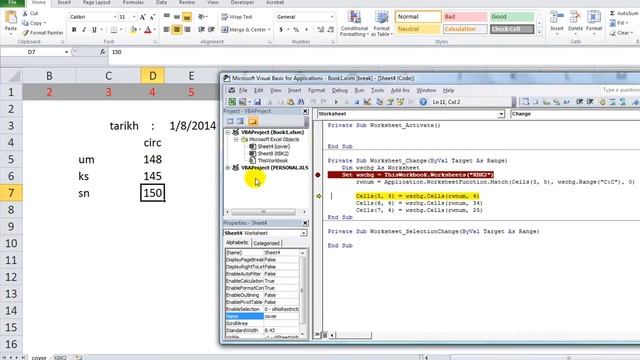The height and width of the screenshot is (360, 640).
Task: Apply the Bad cell style
Action: (464, 17)
